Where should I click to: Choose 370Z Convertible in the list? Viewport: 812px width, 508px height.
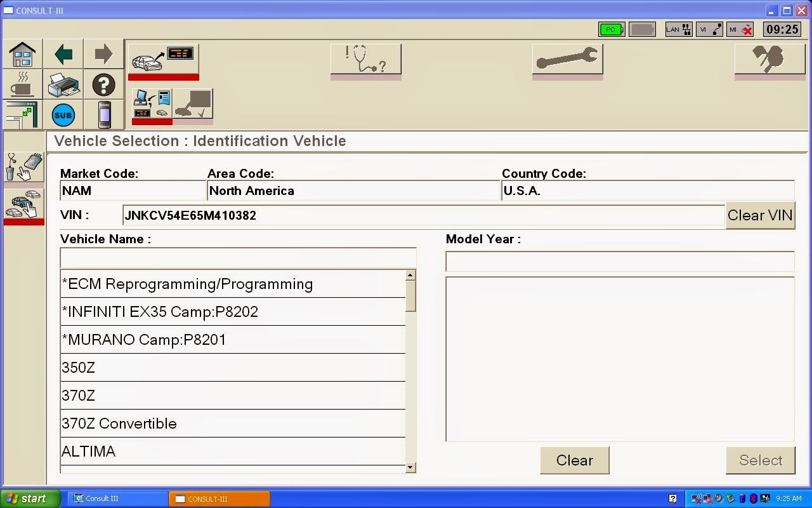point(233,424)
